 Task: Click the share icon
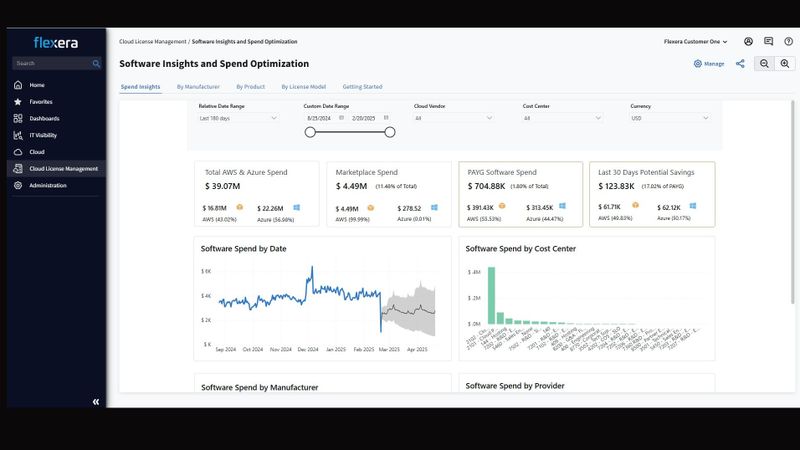tap(740, 64)
